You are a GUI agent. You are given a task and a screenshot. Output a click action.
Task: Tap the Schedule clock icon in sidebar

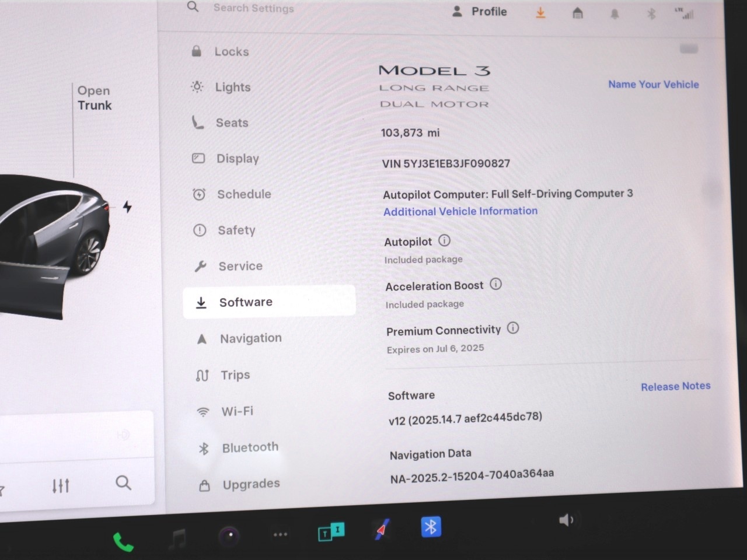click(x=199, y=194)
